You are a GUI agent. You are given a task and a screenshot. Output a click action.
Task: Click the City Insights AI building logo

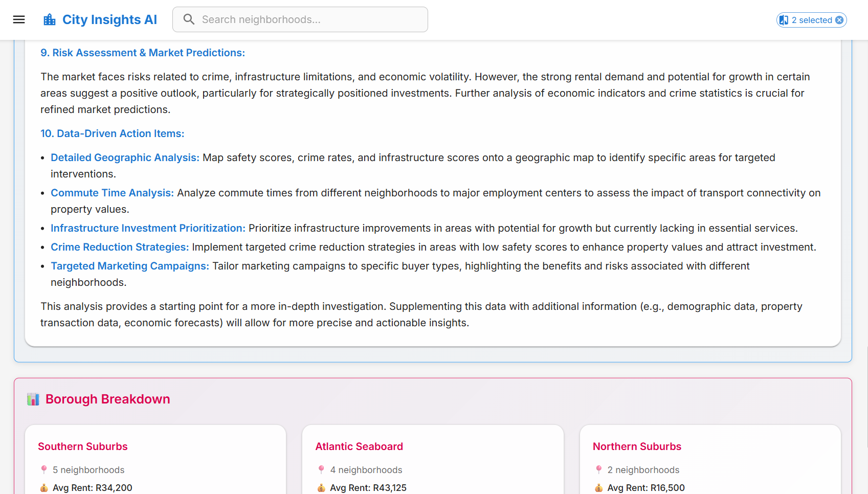point(50,20)
